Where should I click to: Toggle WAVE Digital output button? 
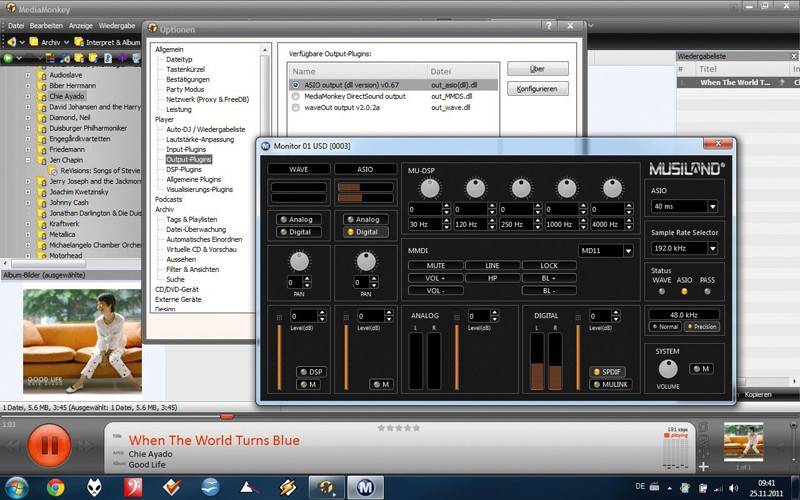(x=299, y=232)
